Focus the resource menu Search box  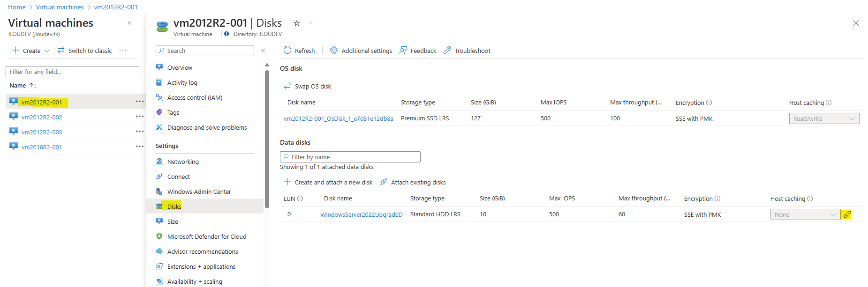tap(205, 51)
